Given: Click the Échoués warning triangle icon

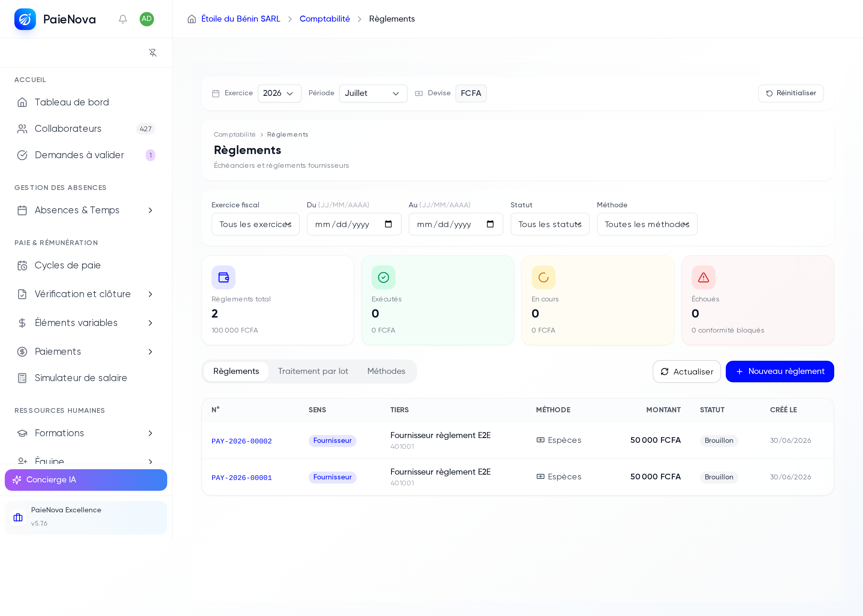Looking at the screenshot, I should click(x=703, y=277).
